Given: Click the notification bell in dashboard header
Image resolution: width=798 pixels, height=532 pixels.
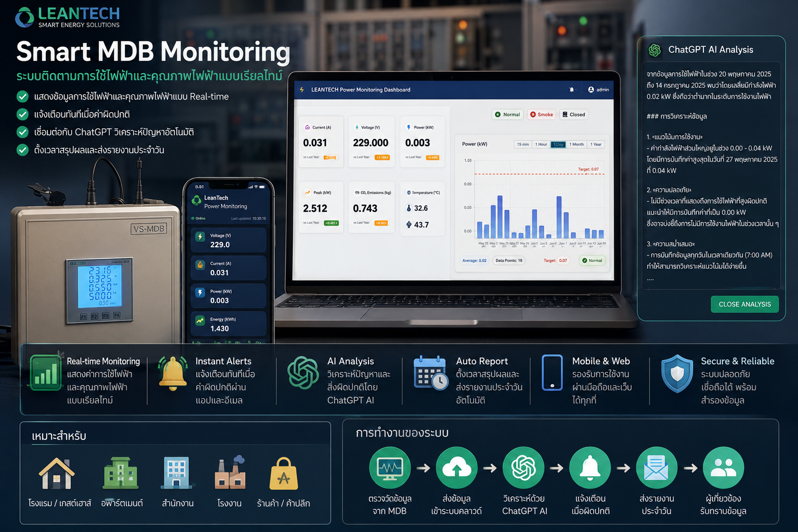Looking at the screenshot, I should coord(572,90).
